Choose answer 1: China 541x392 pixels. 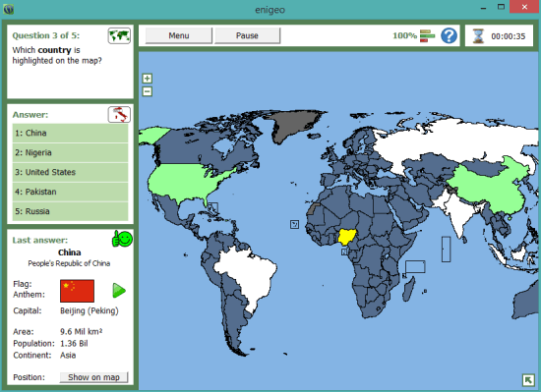[x=71, y=133]
